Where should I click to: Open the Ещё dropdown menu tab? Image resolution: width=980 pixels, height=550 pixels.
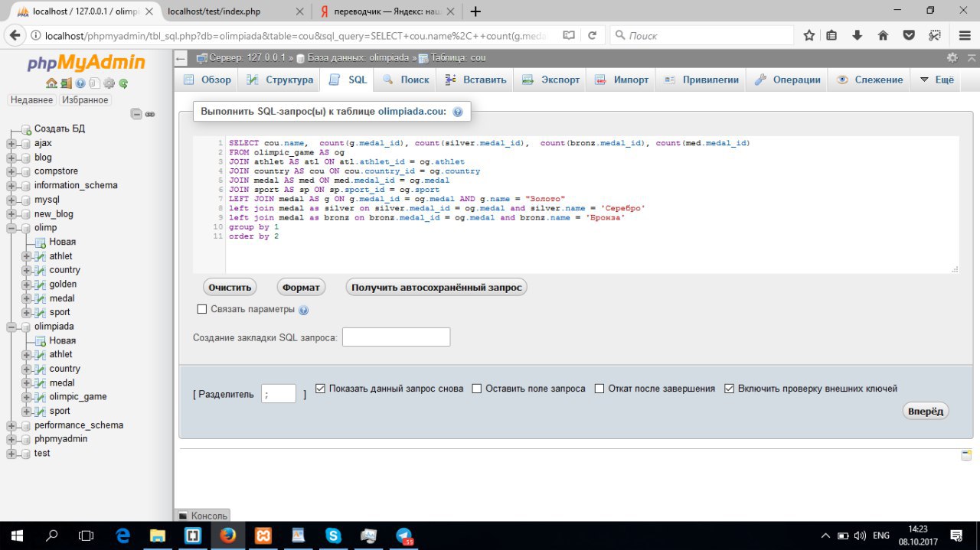coord(937,80)
